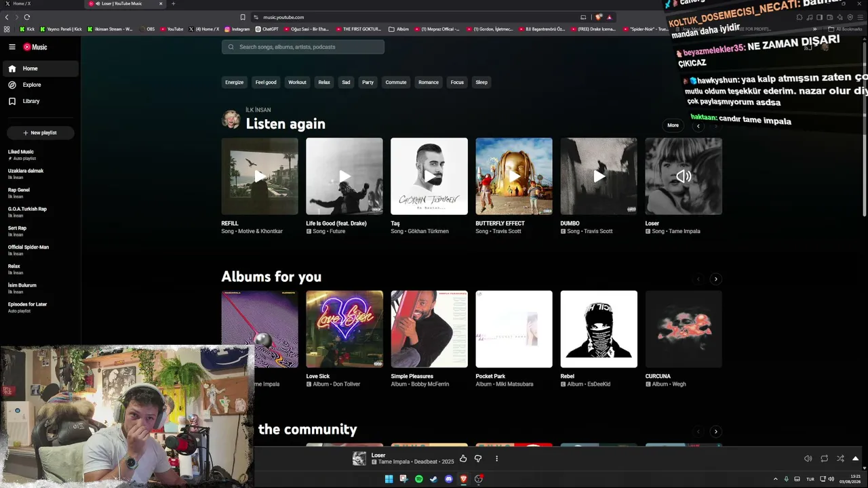This screenshot has height=488, width=868.
Task: Play the DUMBO song thumbnail
Action: (599, 176)
